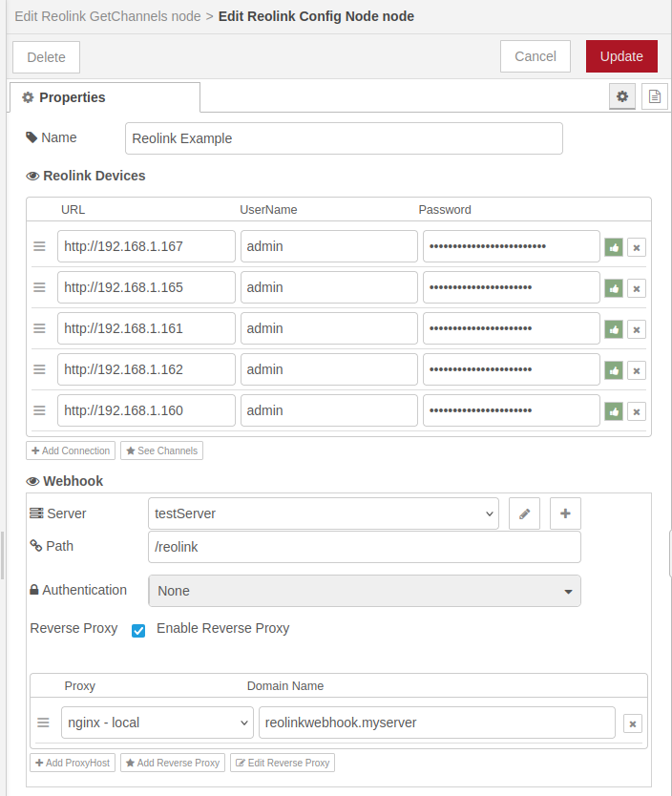Click the Password column header

pos(445,210)
